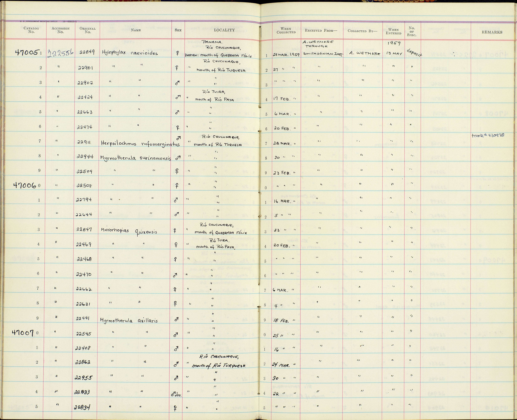
Task: Select original number 22862
Action: (x=83, y=362)
